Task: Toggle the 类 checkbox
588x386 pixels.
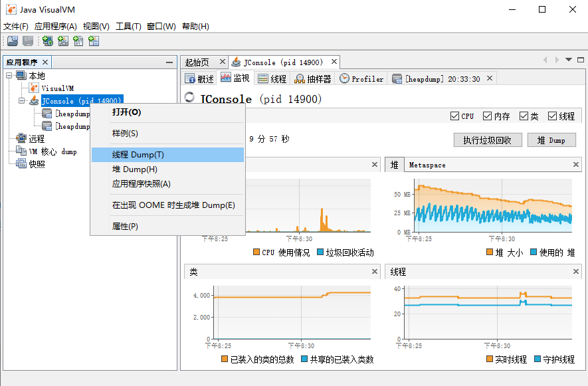Action: (524, 116)
